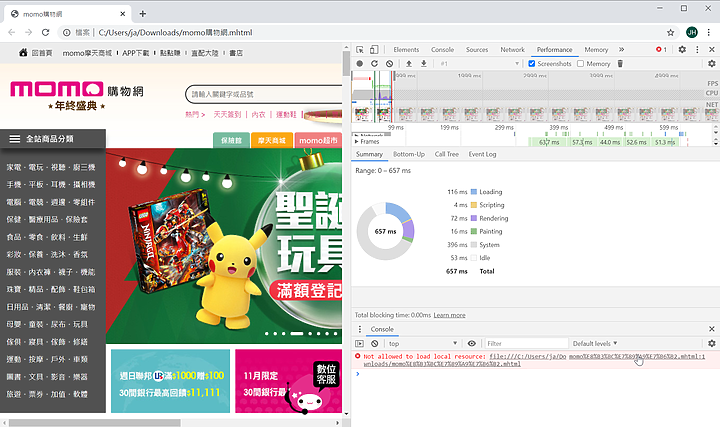The height and width of the screenshot is (427, 720).
Task: Open DevTools settings gear icon
Action: pos(682,50)
